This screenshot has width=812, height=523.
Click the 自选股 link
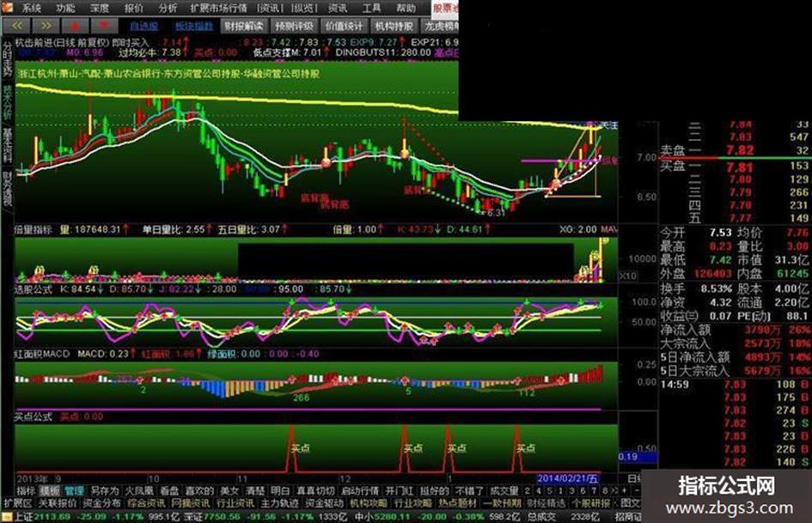[144, 26]
